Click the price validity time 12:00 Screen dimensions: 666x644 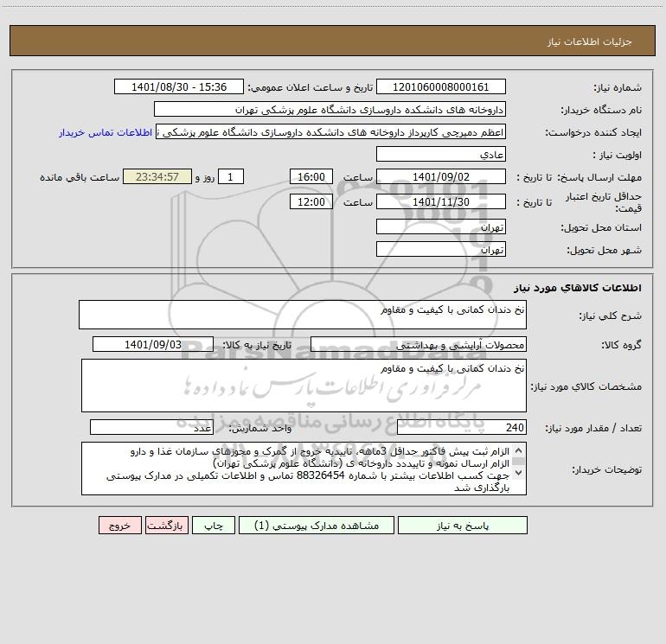[x=311, y=201]
